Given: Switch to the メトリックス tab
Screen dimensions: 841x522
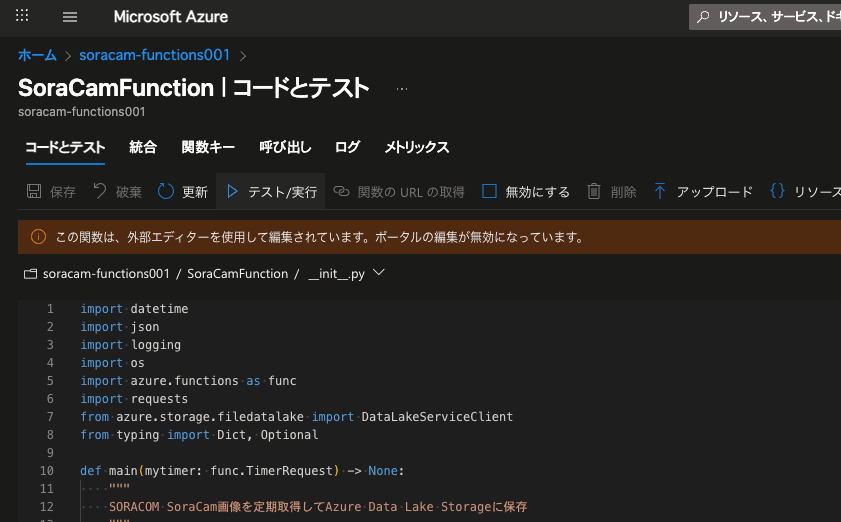Looking at the screenshot, I should 417,147.
